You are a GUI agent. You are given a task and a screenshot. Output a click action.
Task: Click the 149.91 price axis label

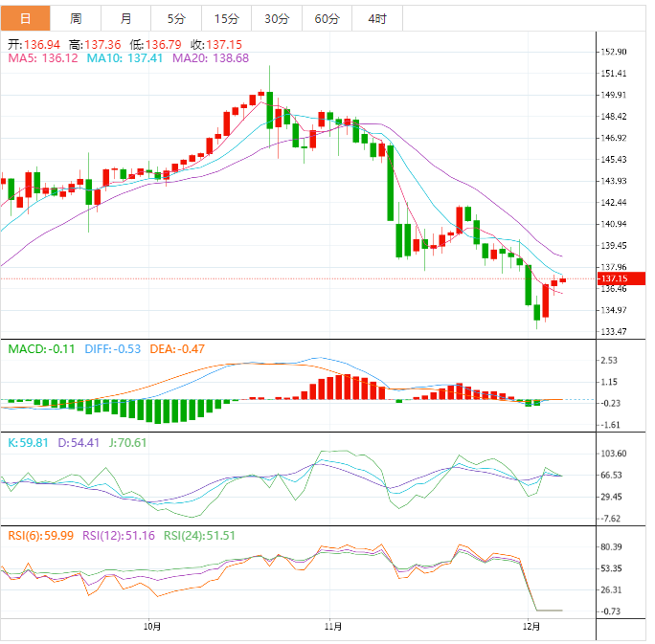tap(614, 95)
